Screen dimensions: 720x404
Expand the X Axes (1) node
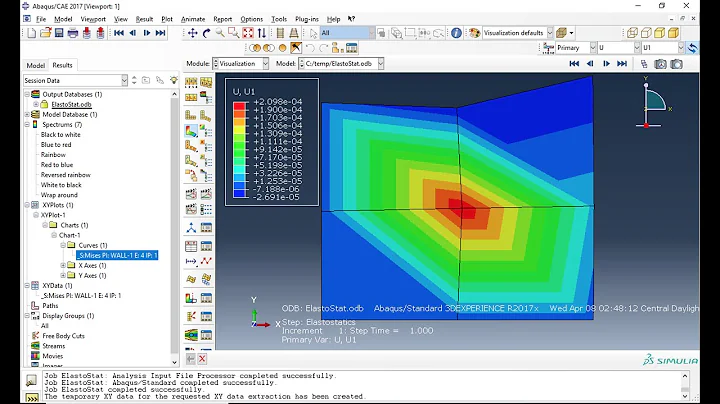[x=63, y=265]
